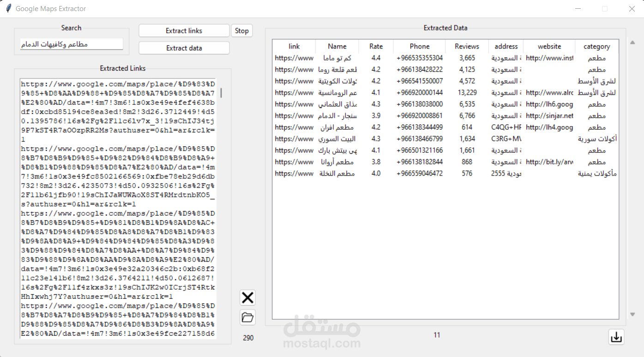
Task: Click the Extracted Links scrollbar thumb
Action: (221, 93)
